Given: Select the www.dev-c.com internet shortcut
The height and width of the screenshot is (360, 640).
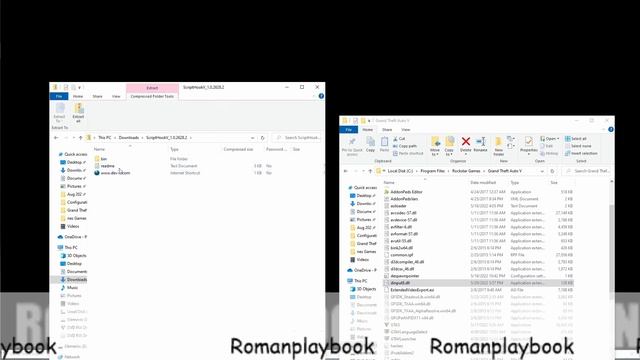Looking at the screenshot, I should [112, 173].
